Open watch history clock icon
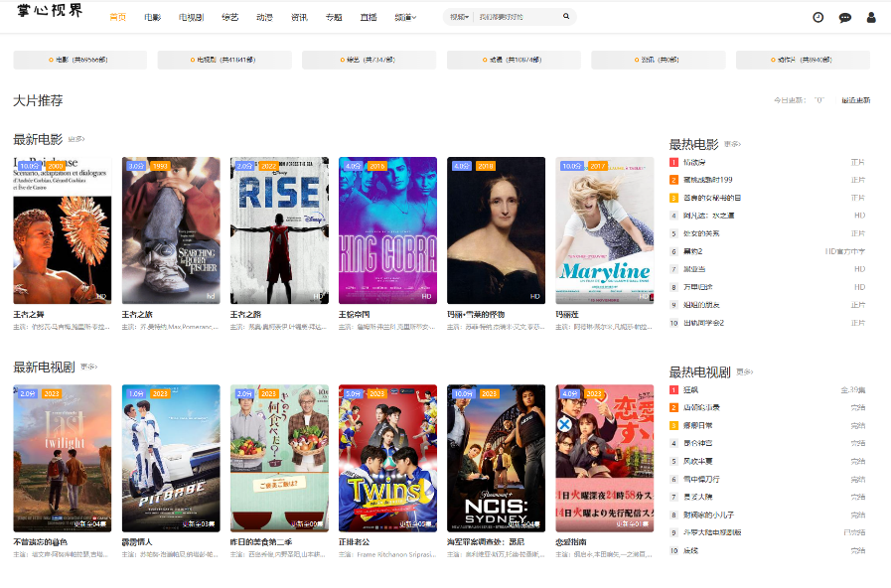 pyautogui.click(x=817, y=18)
